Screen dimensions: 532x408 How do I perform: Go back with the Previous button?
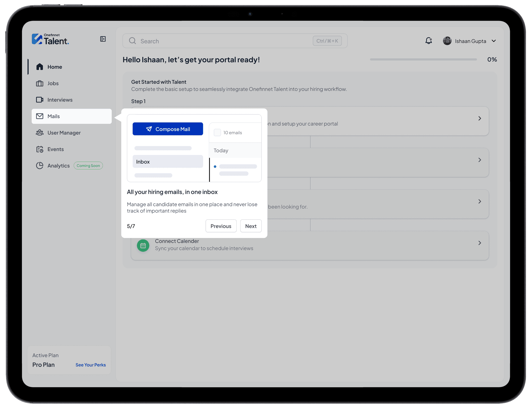(x=221, y=226)
